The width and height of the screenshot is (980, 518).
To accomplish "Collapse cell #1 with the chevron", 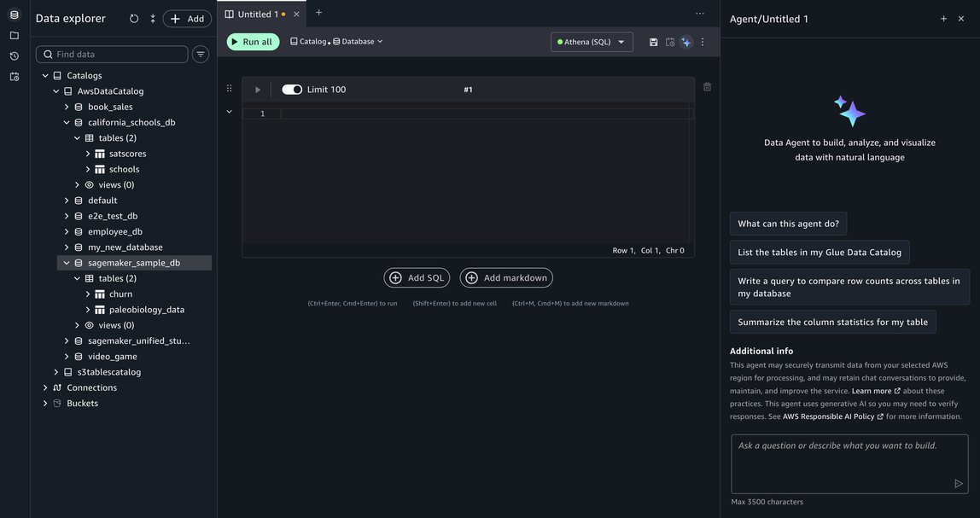I will pyautogui.click(x=230, y=112).
